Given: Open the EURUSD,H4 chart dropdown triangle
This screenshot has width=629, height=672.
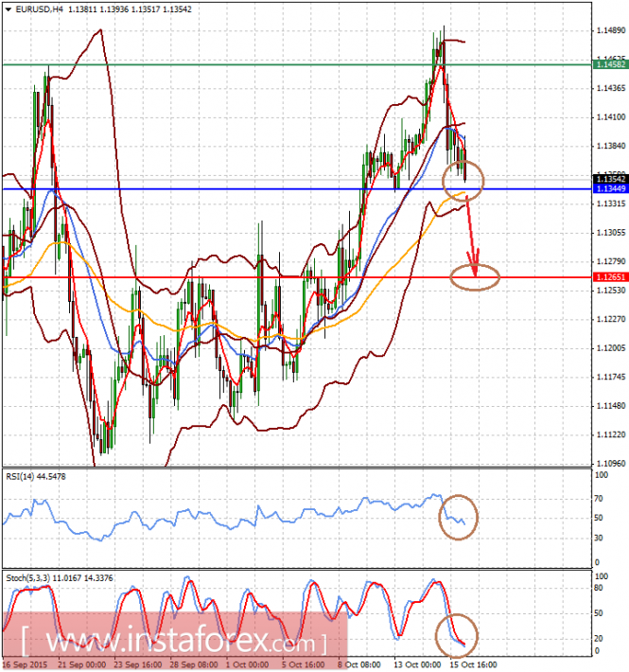Looking at the screenshot, I should point(9,9).
